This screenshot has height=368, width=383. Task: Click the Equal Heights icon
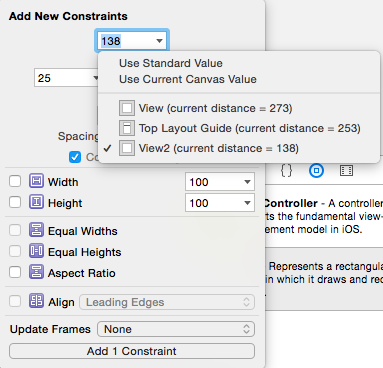36,251
